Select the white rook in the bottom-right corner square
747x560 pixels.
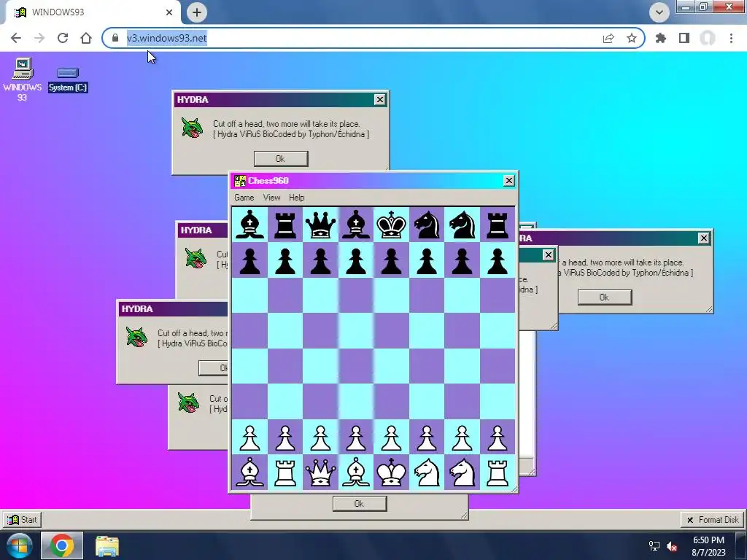(x=498, y=472)
